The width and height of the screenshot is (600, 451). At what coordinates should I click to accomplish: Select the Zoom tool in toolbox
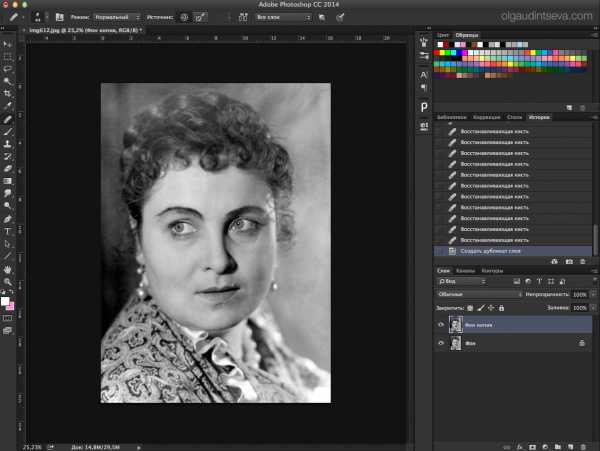click(x=7, y=282)
